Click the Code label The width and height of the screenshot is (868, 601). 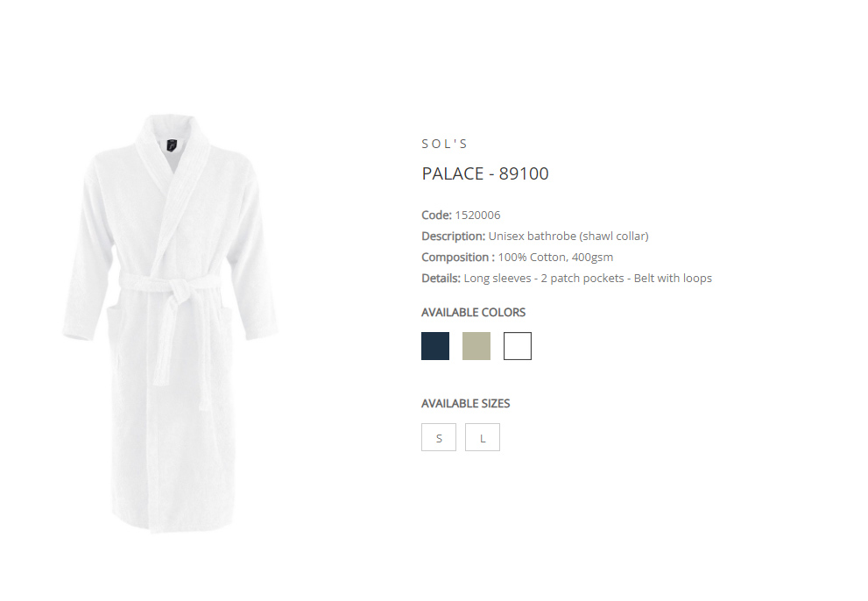(x=437, y=215)
